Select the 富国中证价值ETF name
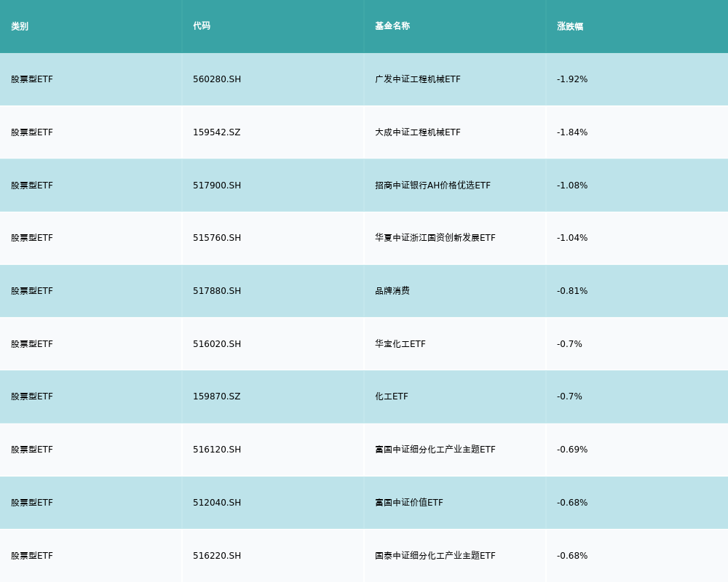Screen dimensions: 728x582 click(409, 503)
